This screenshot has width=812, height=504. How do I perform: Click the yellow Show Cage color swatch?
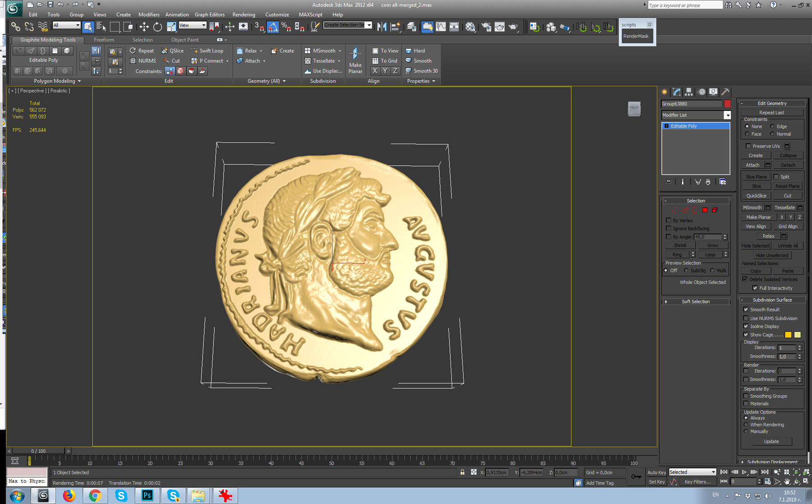(788, 335)
